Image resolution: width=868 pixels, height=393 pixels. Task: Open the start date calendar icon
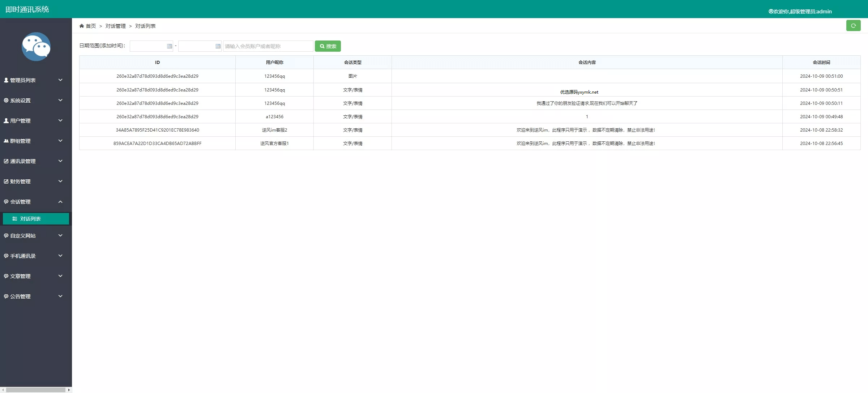pos(169,46)
